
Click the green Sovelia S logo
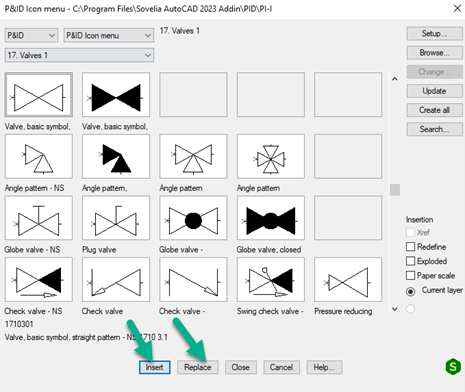click(x=453, y=366)
